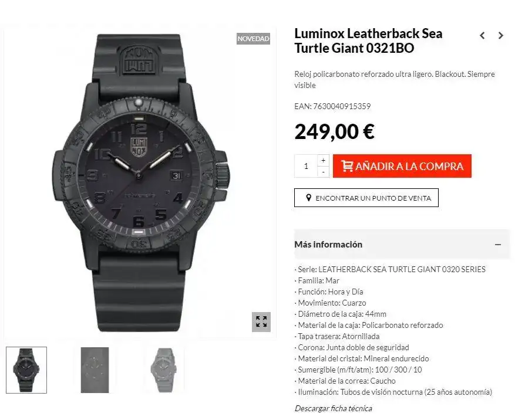This screenshot has height=420, width=515.
Task: Click the main watch product image
Action: tap(140, 183)
